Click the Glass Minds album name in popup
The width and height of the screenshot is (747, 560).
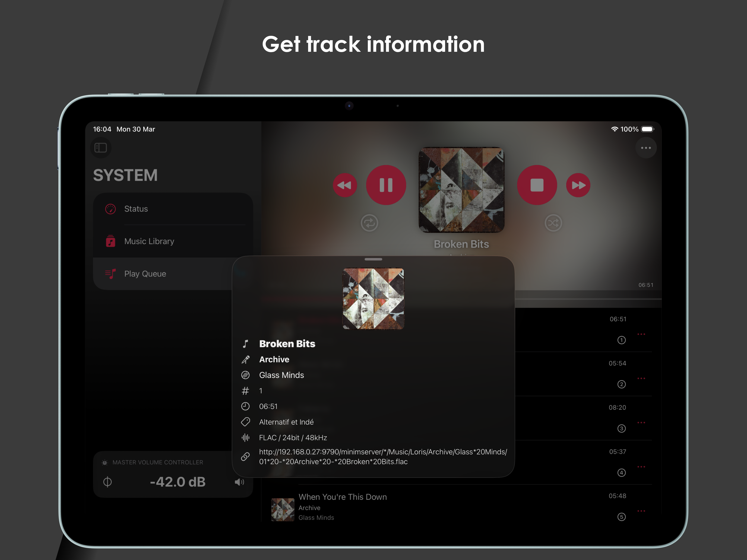click(x=281, y=375)
